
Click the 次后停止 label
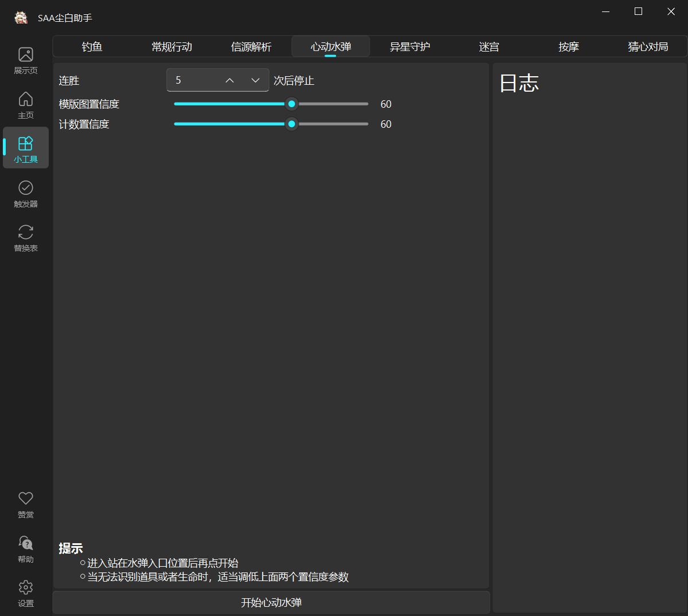(294, 81)
